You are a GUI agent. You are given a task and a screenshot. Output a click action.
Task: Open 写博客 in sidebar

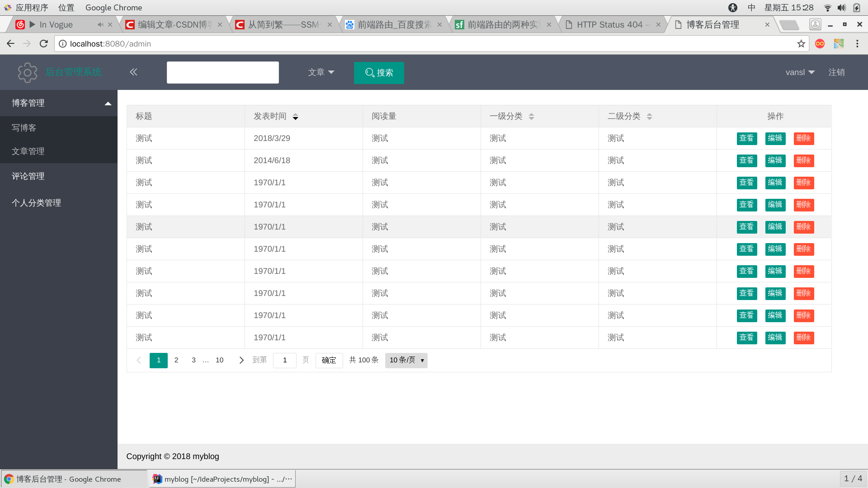click(x=59, y=128)
